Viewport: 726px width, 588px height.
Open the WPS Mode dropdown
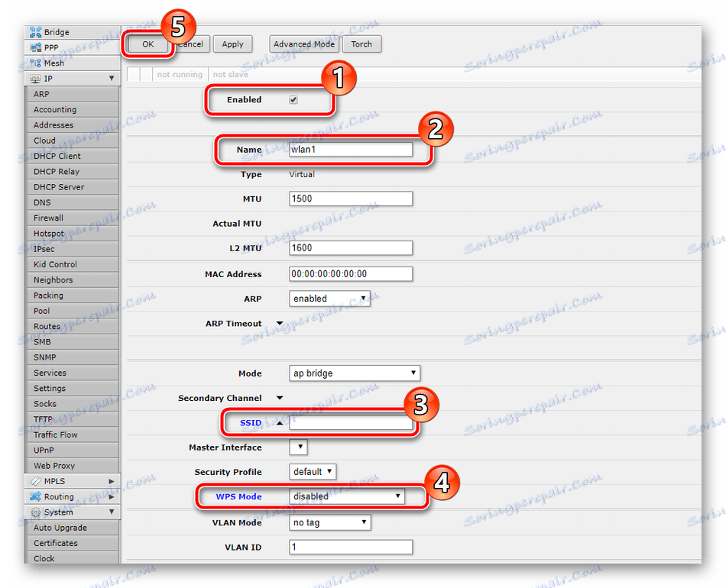coord(347,496)
